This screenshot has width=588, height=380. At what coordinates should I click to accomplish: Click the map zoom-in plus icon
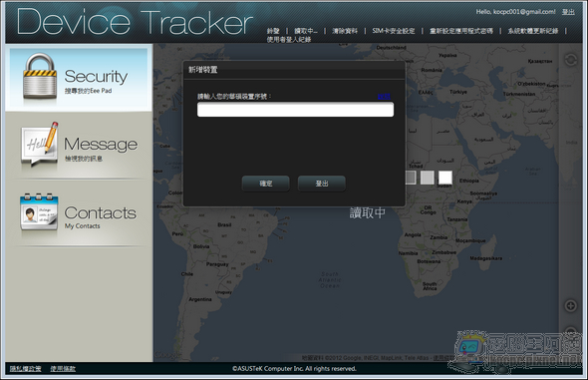571,306
